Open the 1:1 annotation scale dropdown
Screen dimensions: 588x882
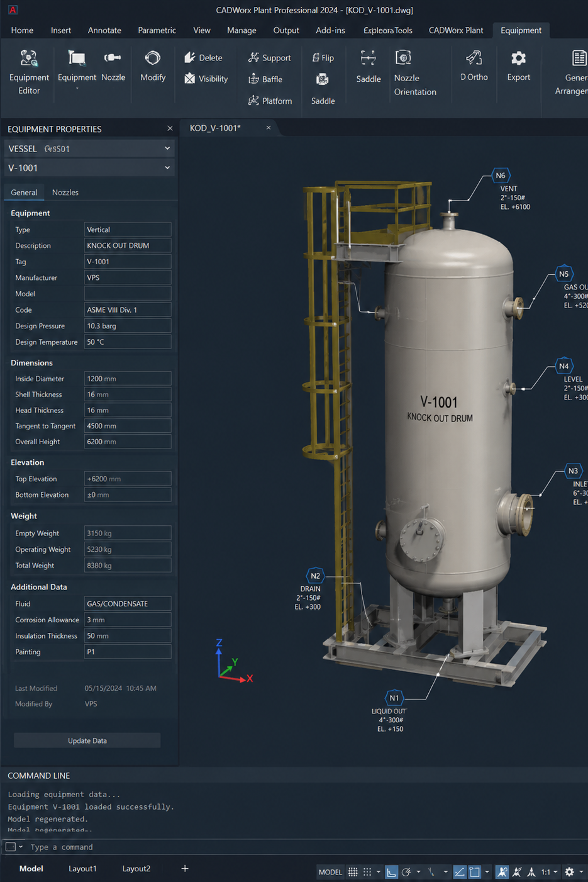(x=550, y=872)
